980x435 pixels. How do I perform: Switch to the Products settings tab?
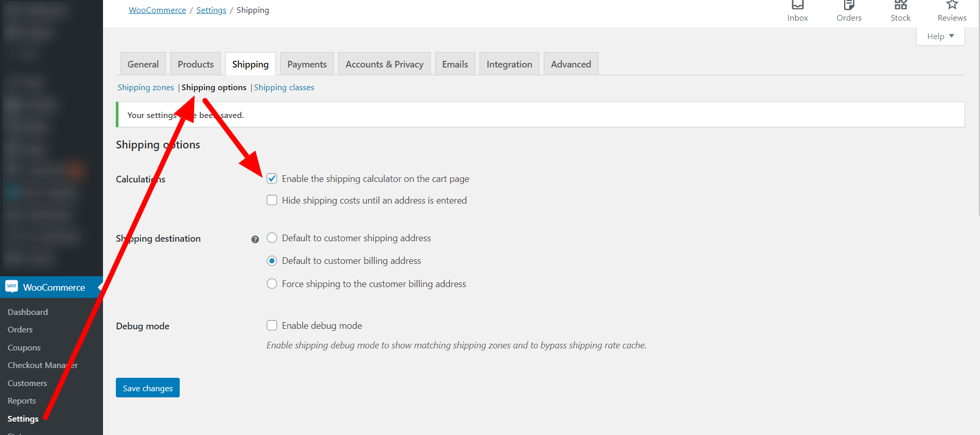196,64
